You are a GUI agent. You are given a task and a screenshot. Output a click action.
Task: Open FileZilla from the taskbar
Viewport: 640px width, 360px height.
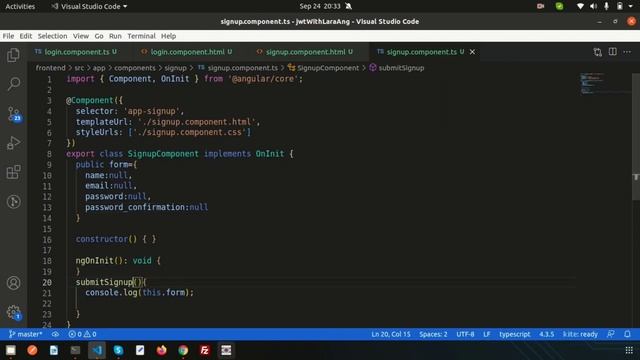coord(204,350)
